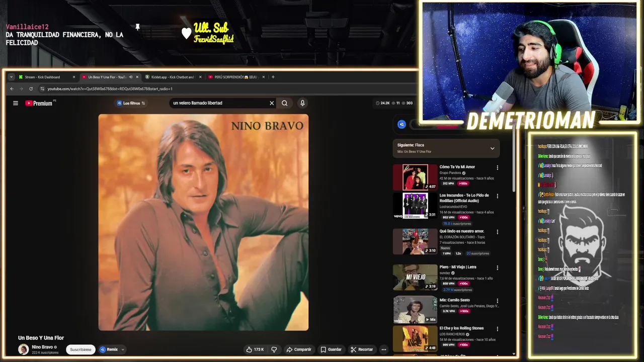
Task: Click the 'Vanillaice12' username in overlay
Action: point(27,27)
